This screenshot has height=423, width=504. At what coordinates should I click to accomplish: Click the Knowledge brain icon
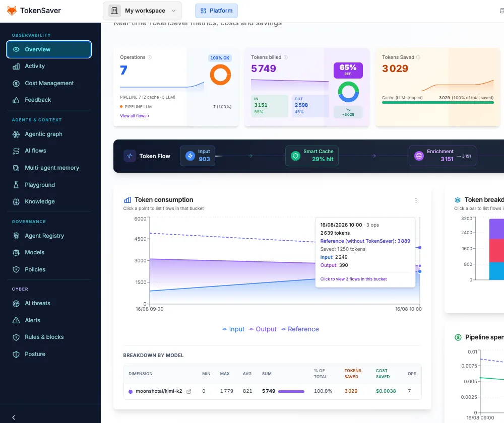[16, 202]
